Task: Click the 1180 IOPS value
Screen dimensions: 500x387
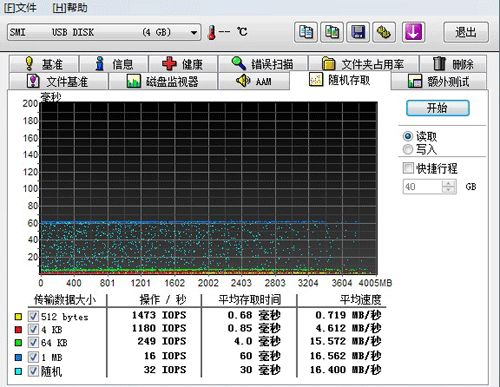Action: click(159, 328)
